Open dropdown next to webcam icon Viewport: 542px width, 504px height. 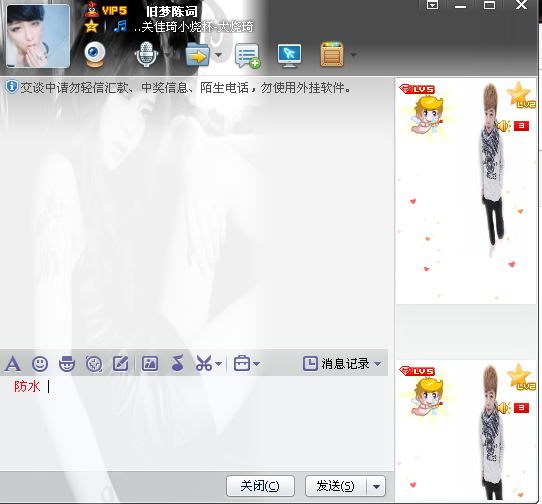(x=116, y=55)
